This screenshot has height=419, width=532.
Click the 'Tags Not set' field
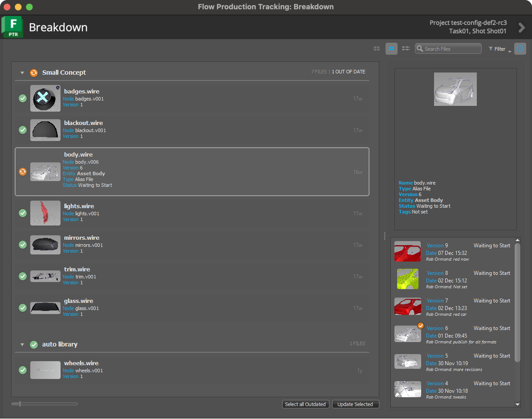click(x=413, y=212)
